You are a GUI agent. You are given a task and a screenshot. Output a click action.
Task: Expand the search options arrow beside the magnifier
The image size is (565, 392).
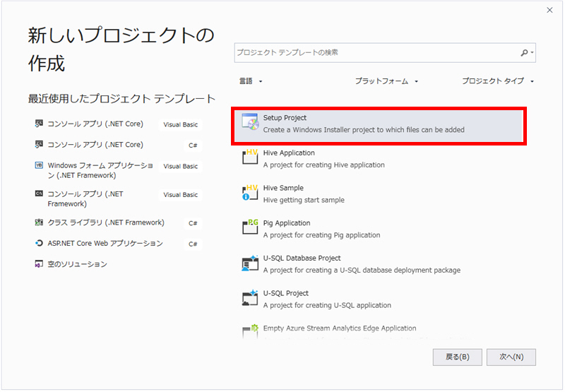tap(532, 52)
